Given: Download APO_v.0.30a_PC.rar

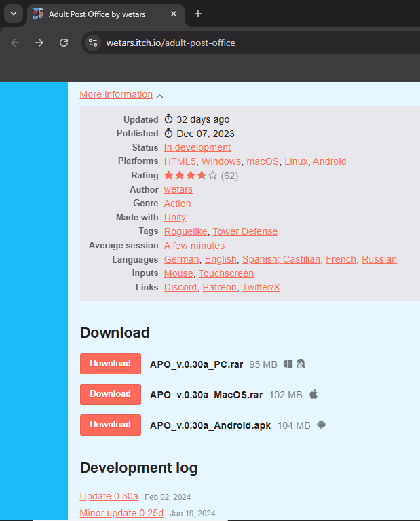Looking at the screenshot, I should pyautogui.click(x=110, y=364).
